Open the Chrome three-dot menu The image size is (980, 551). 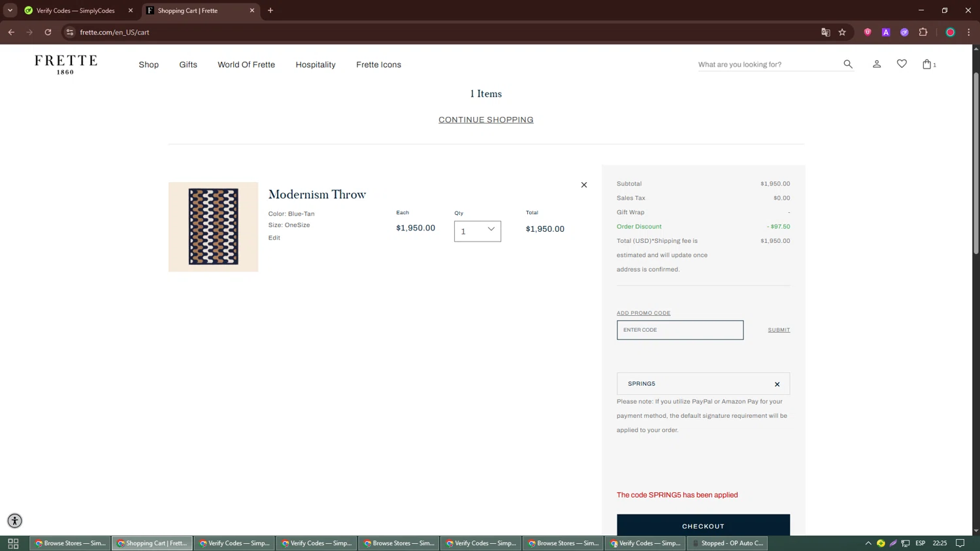coord(969,32)
